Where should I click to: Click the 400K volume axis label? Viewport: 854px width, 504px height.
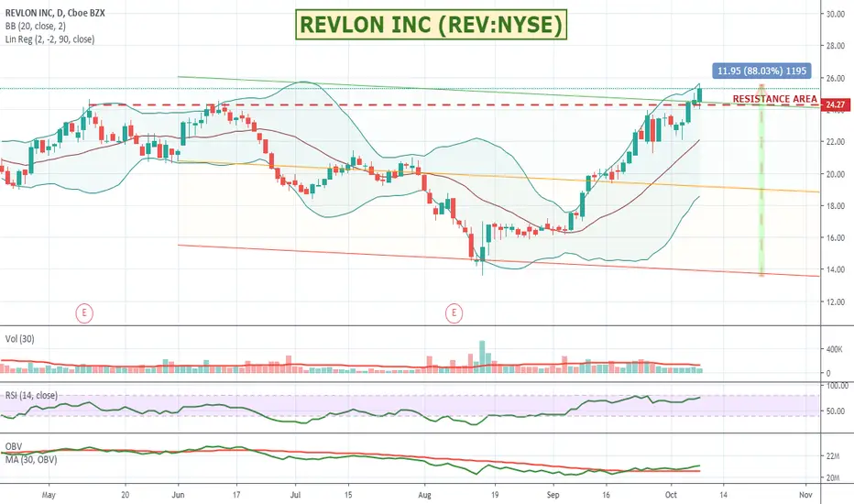pyautogui.click(x=835, y=349)
